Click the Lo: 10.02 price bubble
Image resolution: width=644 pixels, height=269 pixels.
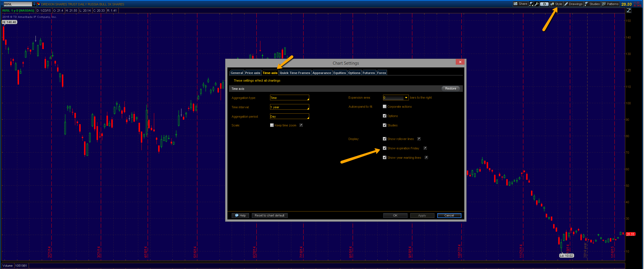point(566,256)
